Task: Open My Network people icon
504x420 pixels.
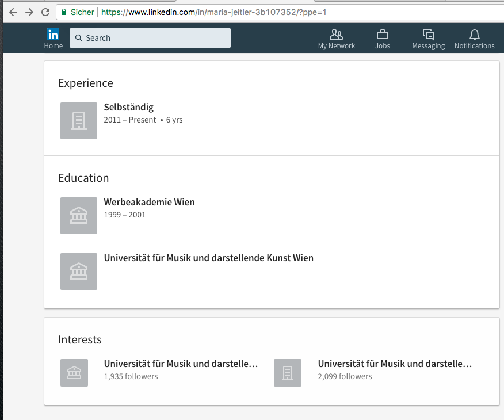Action: coord(336,34)
